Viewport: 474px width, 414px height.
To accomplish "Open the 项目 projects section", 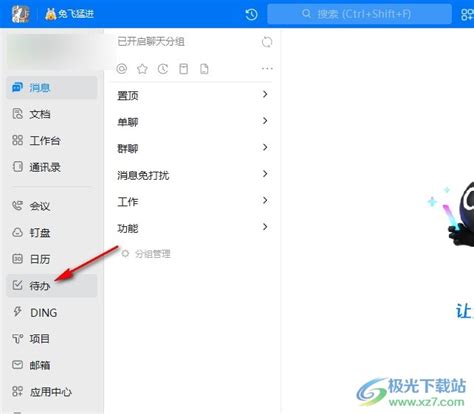I will 52,339.
